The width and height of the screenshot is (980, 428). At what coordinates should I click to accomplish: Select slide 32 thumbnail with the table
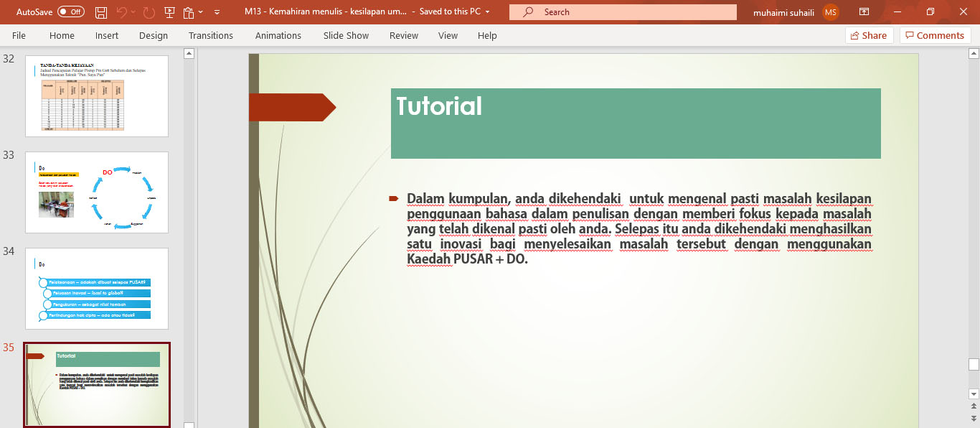[97, 96]
